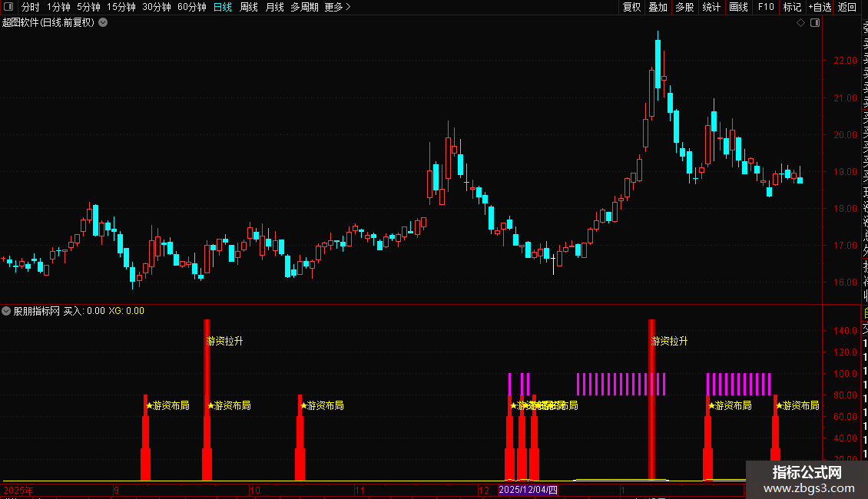
Task: Click the month 11 label on the time axis
Action: click(x=359, y=490)
